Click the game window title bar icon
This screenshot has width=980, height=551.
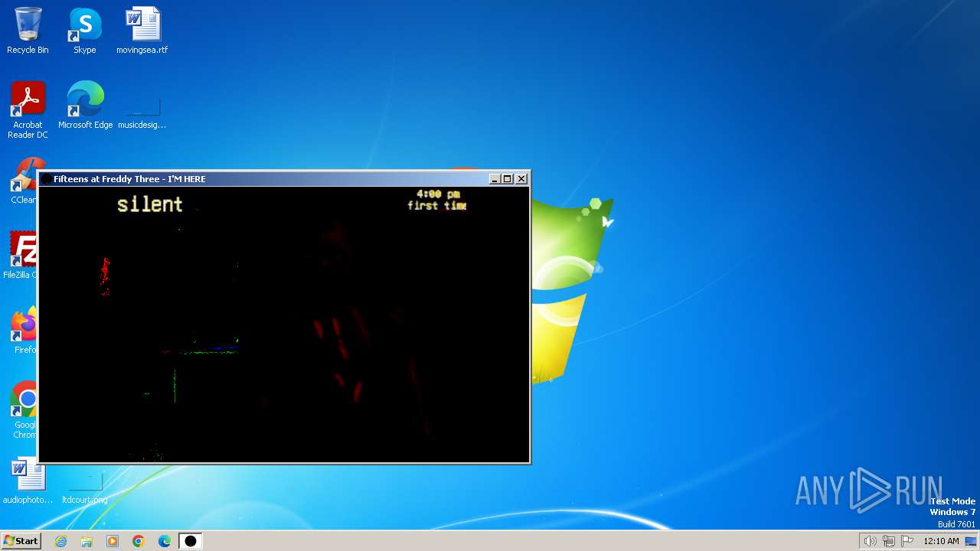[47, 179]
